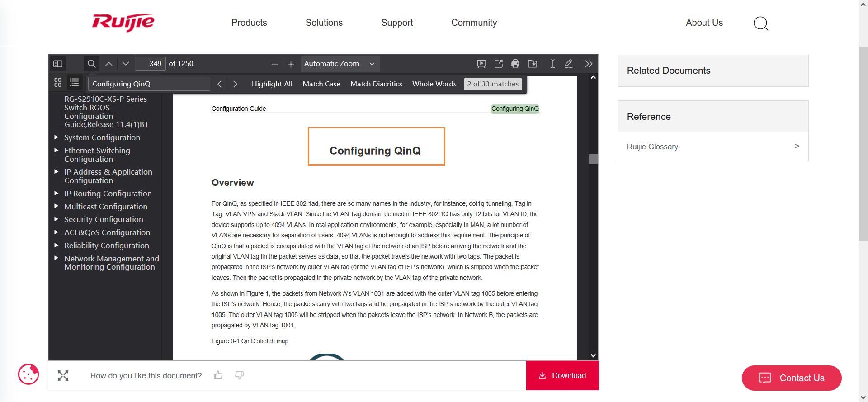The width and height of the screenshot is (868, 402).
Task: Open file icon in PDF toolbar
Action: (499, 64)
